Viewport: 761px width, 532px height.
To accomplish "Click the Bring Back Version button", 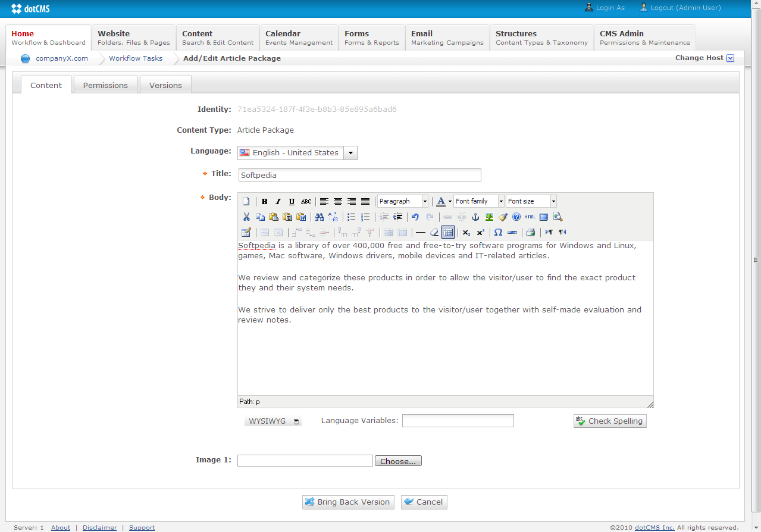I will coord(347,502).
